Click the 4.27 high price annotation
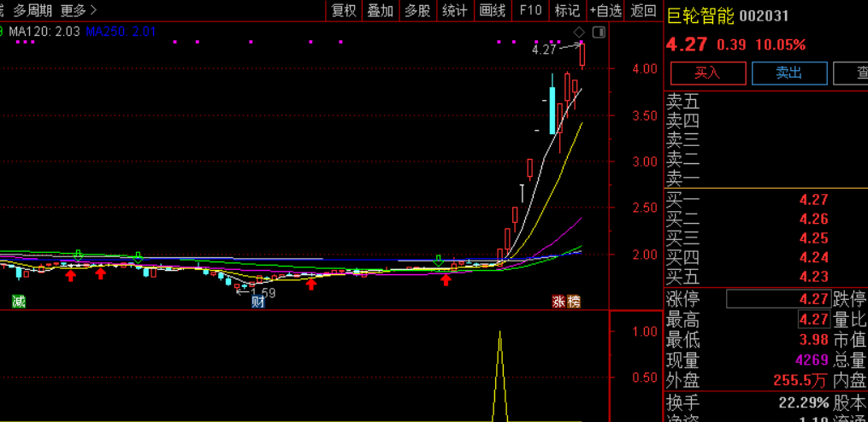The image size is (868, 422). (544, 50)
